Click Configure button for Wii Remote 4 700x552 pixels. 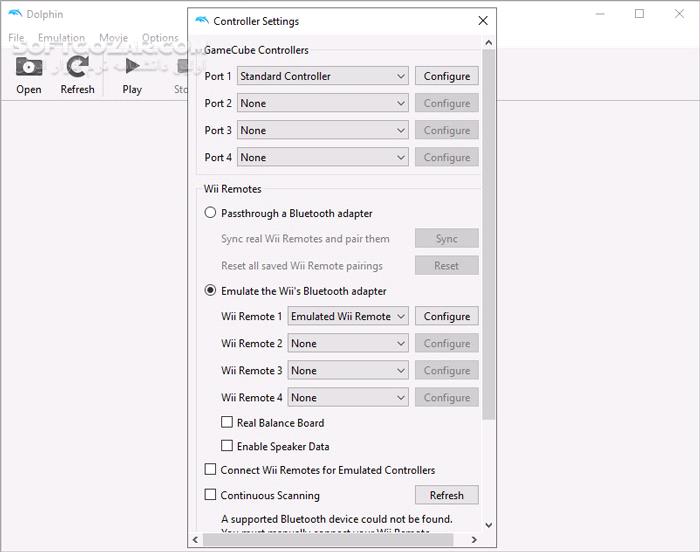447,397
